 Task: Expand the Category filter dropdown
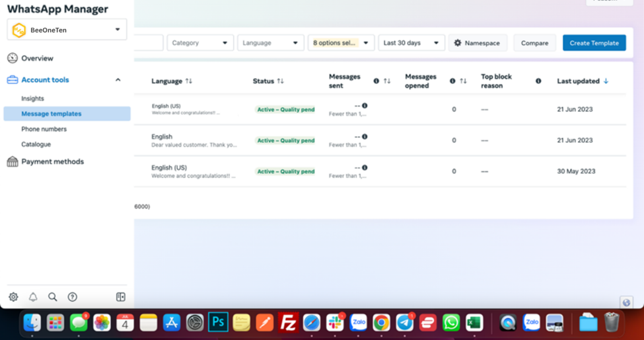[200, 43]
